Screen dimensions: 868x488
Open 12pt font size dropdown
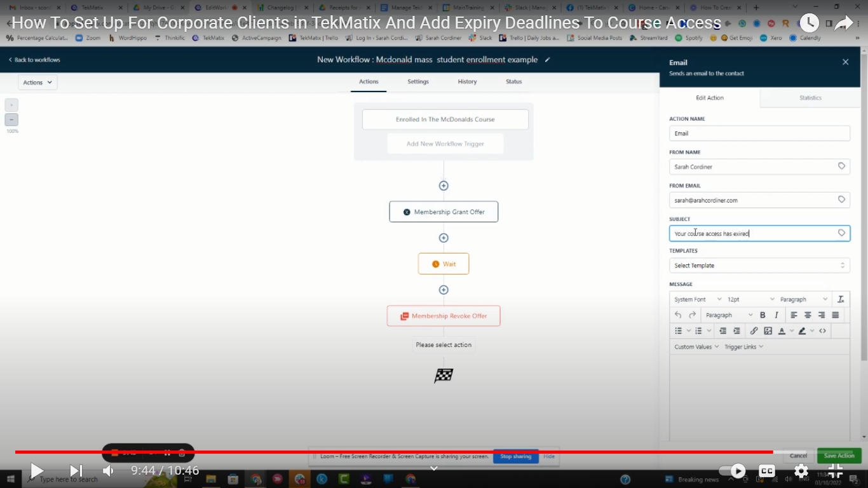coord(750,299)
